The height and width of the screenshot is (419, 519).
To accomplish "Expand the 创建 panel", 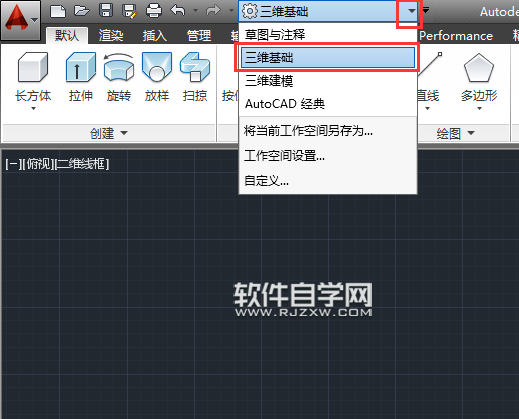I will click(109, 133).
